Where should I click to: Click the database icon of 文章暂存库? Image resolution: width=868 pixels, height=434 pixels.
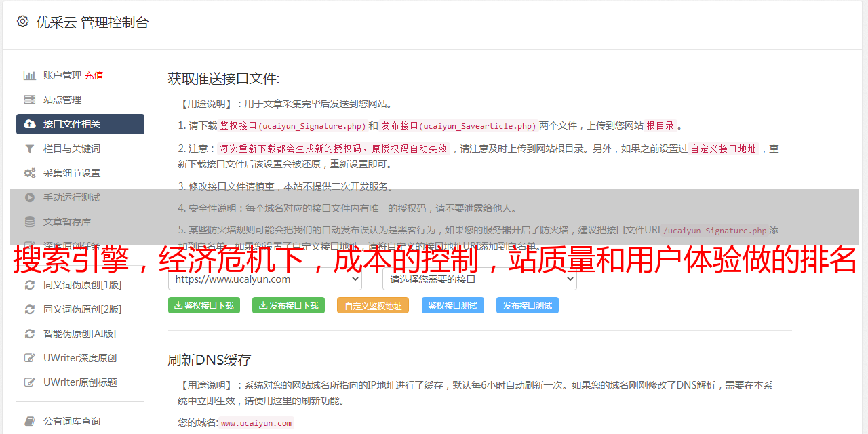click(30, 222)
